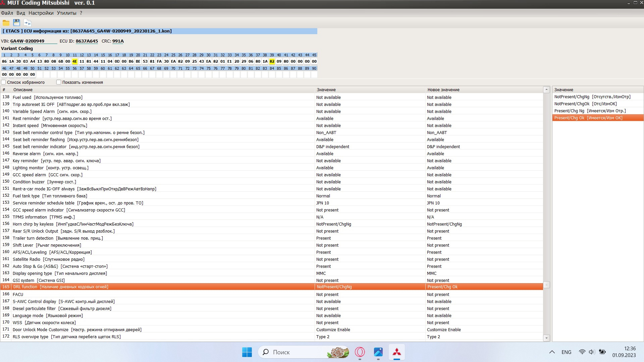Screen dimensions: 644x362
Task: Click the speaker volume tray icon
Action: 591,352
